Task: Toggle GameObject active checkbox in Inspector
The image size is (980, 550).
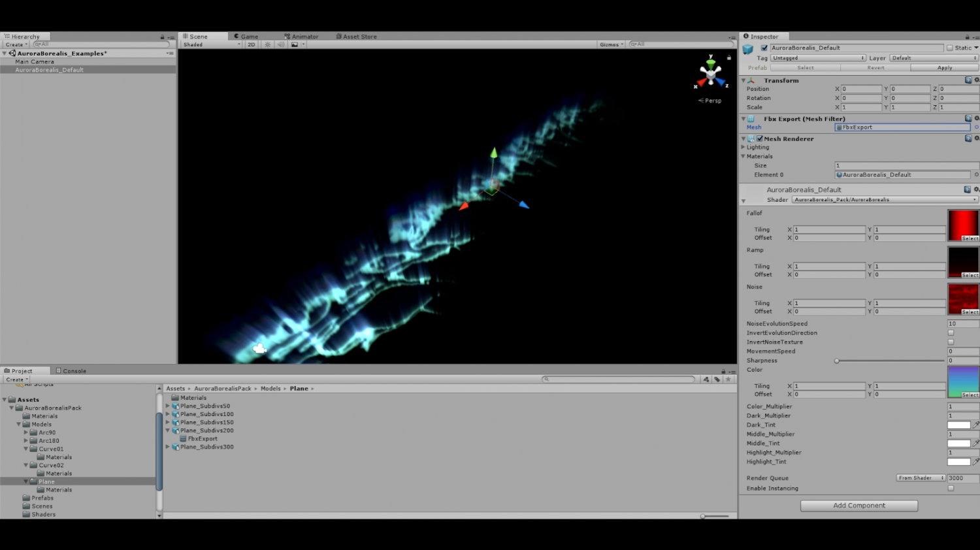Action: 764,48
